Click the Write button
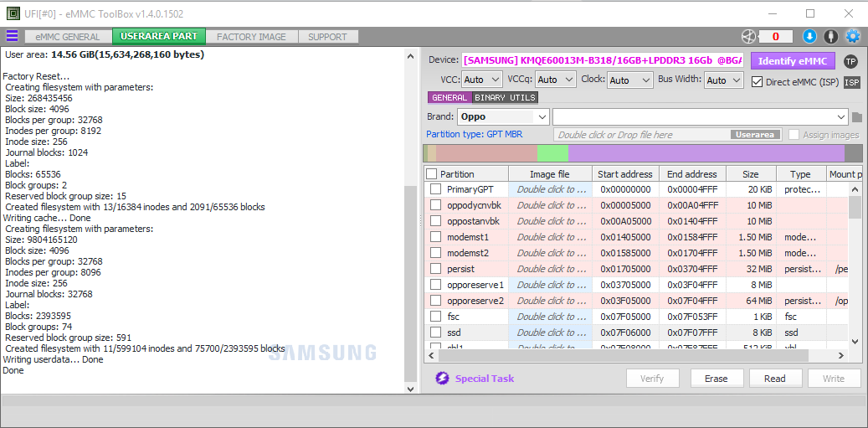 834,379
